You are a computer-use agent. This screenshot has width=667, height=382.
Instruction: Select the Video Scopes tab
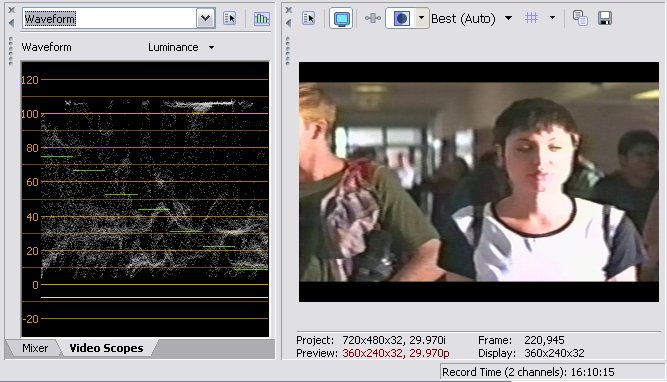click(x=106, y=348)
